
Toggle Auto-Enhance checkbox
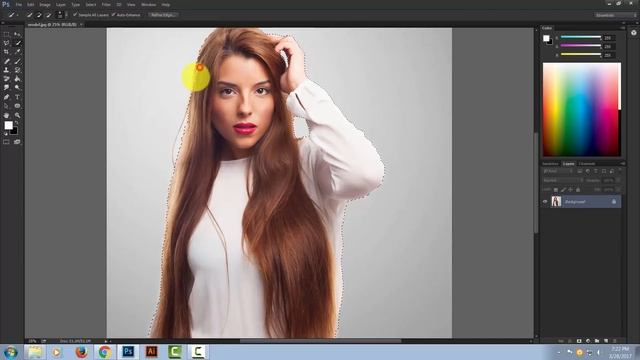click(x=113, y=15)
